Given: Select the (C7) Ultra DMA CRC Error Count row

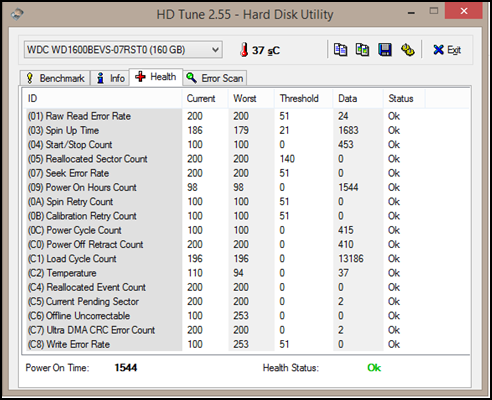Looking at the screenshot, I should point(247,330).
